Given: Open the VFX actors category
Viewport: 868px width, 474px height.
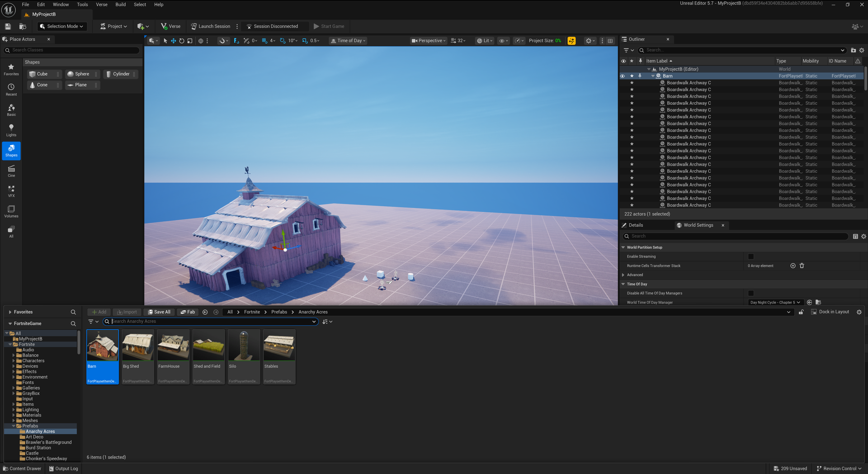Looking at the screenshot, I should pyautogui.click(x=11, y=191).
